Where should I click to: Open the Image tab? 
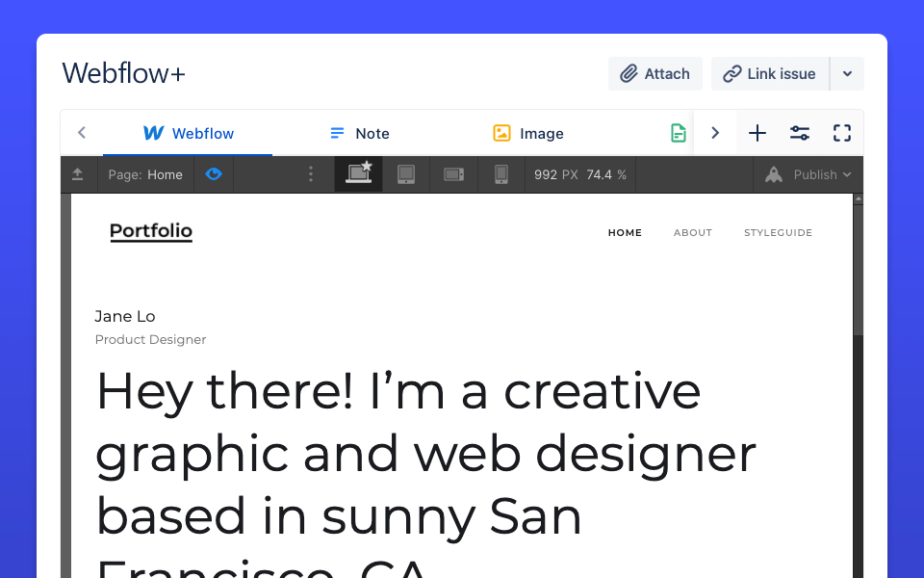tap(528, 133)
